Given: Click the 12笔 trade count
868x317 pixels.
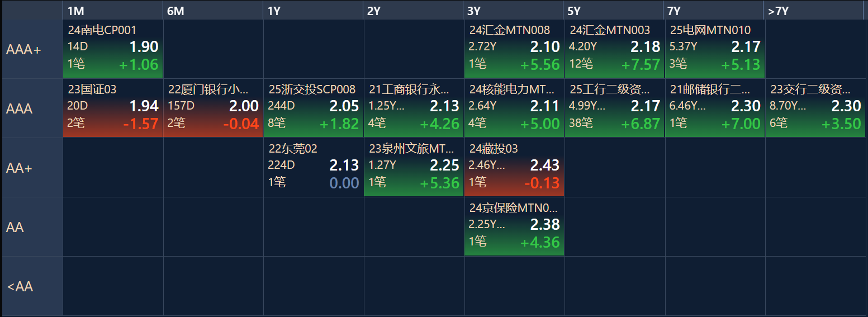Looking at the screenshot, I should click(x=581, y=64).
